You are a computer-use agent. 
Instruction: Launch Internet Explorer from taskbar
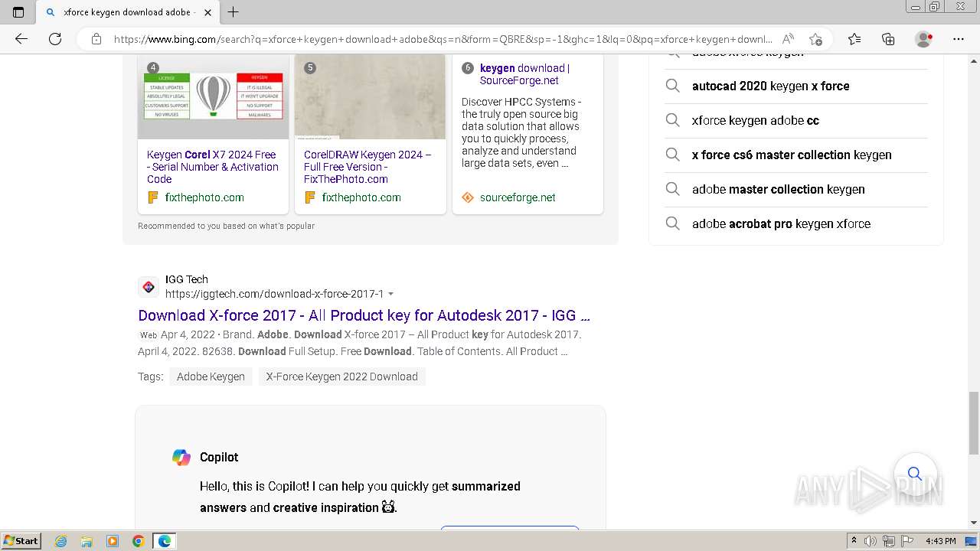pyautogui.click(x=60, y=541)
